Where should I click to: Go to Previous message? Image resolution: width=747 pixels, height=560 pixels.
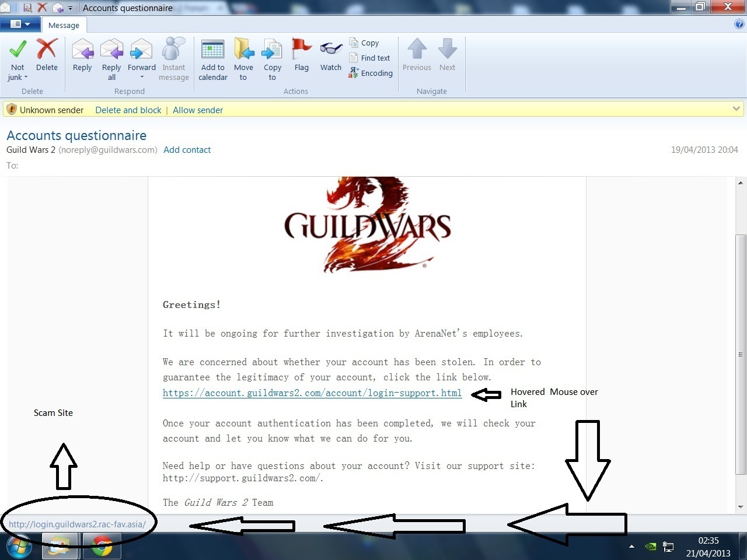[417, 54]
